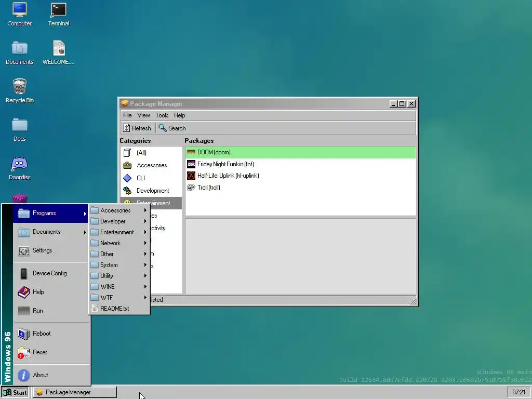Click the About info icon

coord(24,375)
